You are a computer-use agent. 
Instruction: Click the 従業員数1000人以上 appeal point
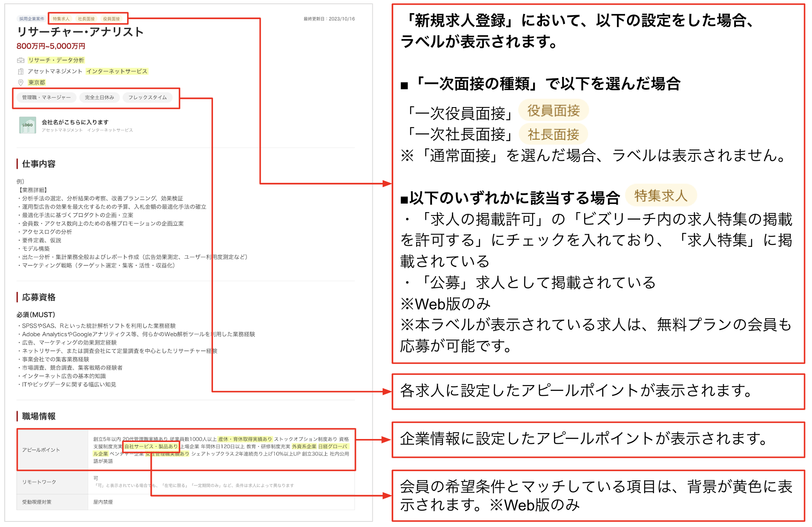(x=193, y=439)
